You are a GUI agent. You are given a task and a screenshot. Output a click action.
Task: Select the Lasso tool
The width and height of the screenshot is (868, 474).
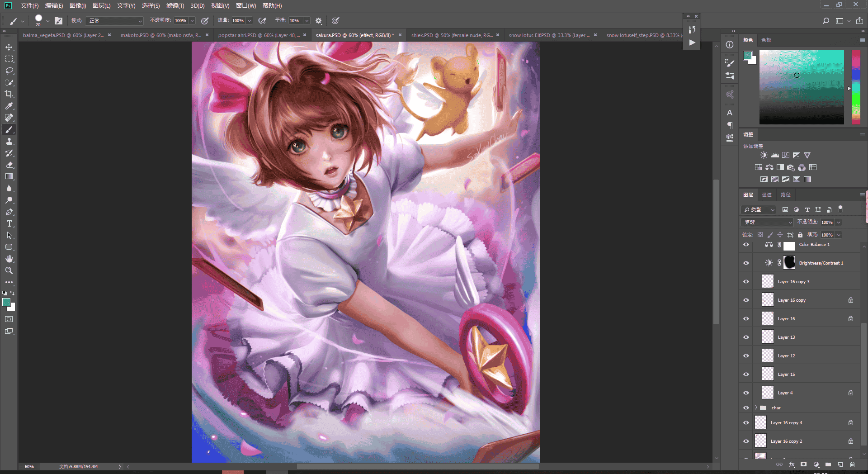9,71
